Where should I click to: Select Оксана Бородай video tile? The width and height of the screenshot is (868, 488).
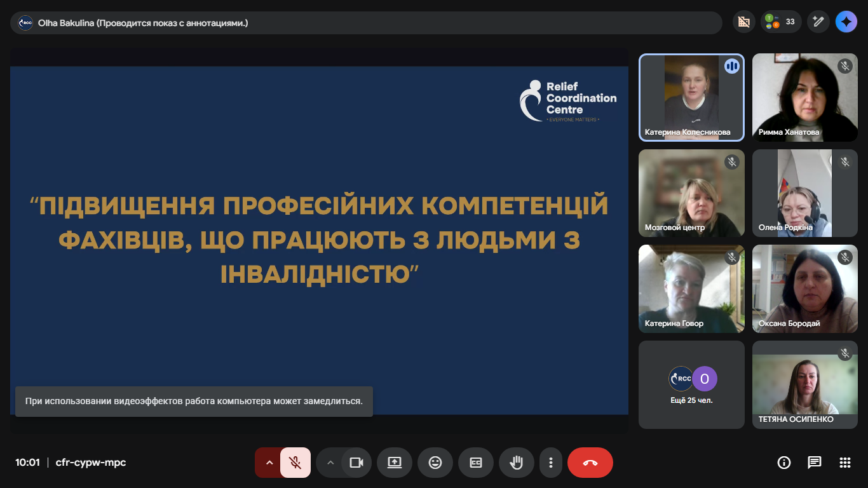[805, 288]
